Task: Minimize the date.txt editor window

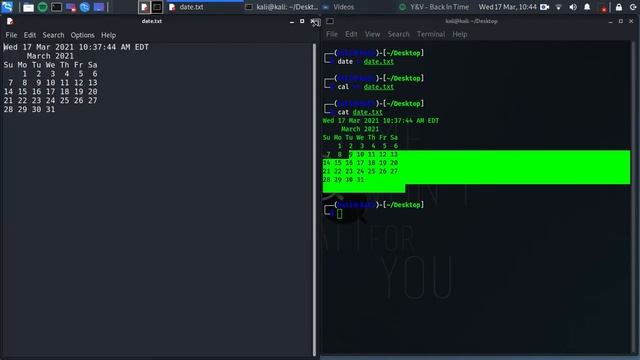Action: (x=292, y=21)
